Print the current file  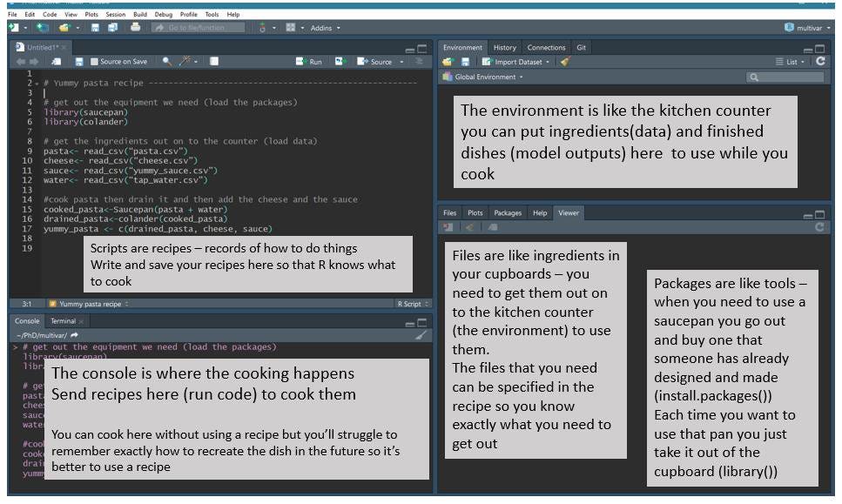[135, 27]
